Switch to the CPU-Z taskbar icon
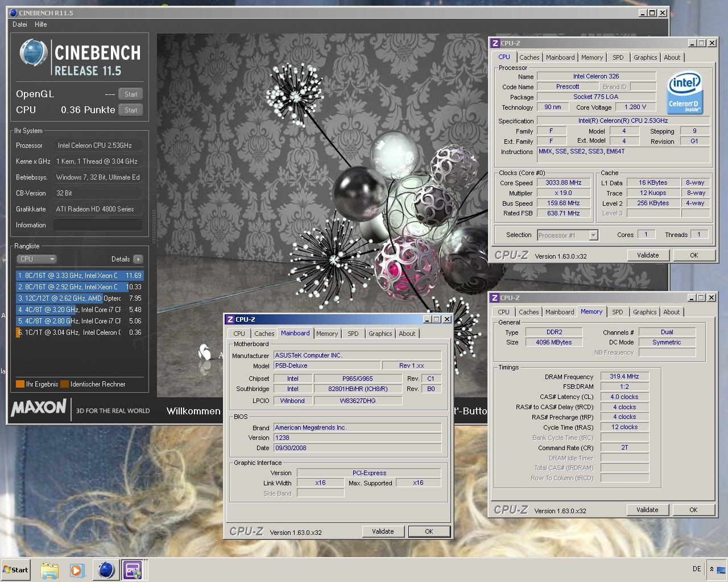This screenshot has height=582, width=728. point(133,570)
